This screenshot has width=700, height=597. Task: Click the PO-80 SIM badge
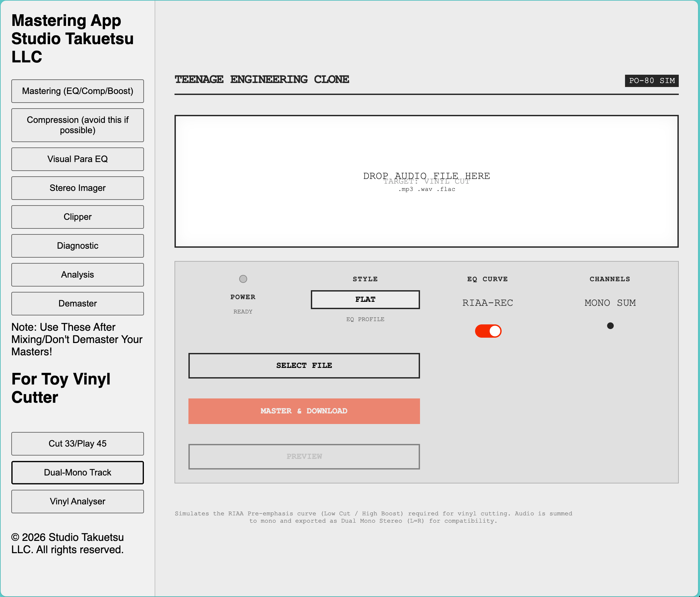(651, 81)
